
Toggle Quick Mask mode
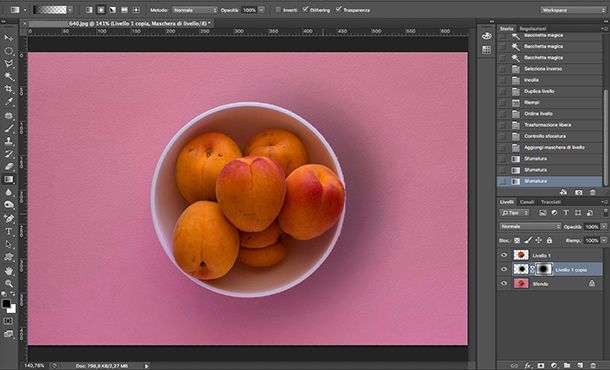[x=8, y=321]
